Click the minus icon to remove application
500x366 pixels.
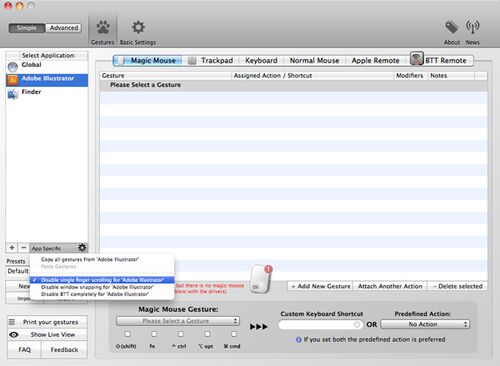[24, 248]
